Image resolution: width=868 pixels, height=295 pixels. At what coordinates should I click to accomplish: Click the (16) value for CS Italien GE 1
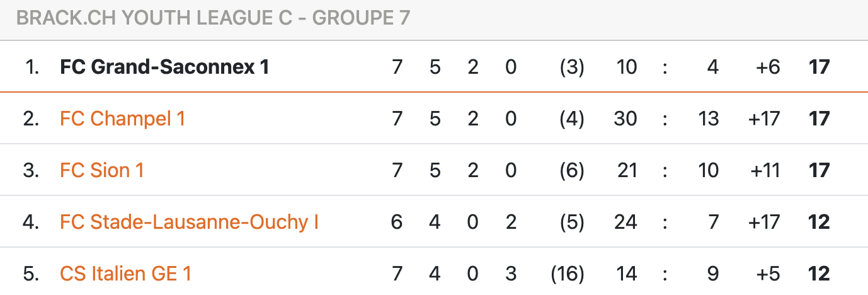(568, 274)
